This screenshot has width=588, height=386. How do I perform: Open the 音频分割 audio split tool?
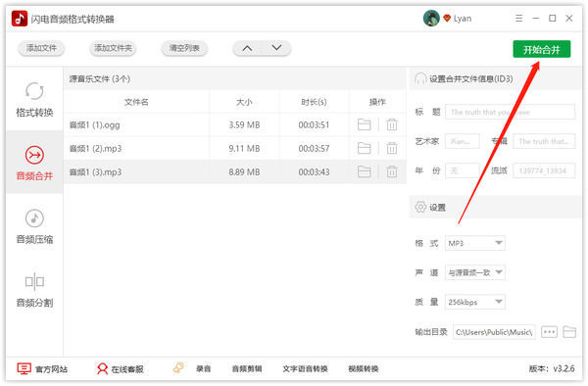[x=34, y=290]
